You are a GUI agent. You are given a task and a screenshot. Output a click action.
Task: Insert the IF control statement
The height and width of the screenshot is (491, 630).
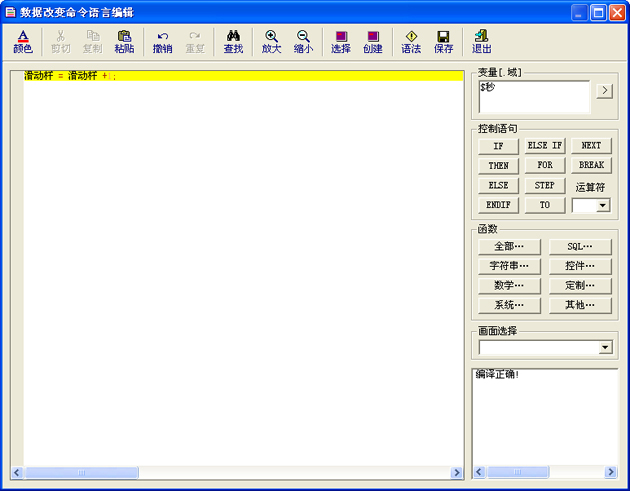498,146
